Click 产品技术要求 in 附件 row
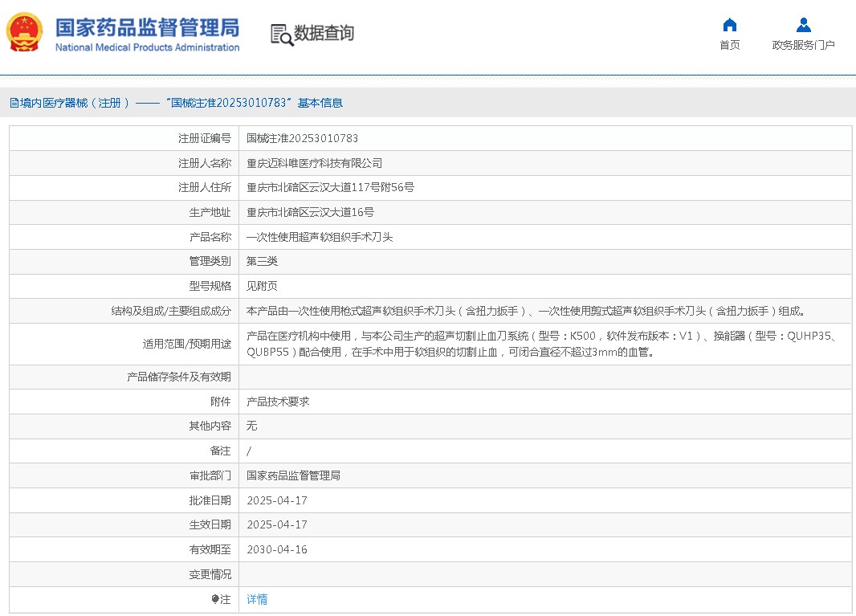 [278, 402]
